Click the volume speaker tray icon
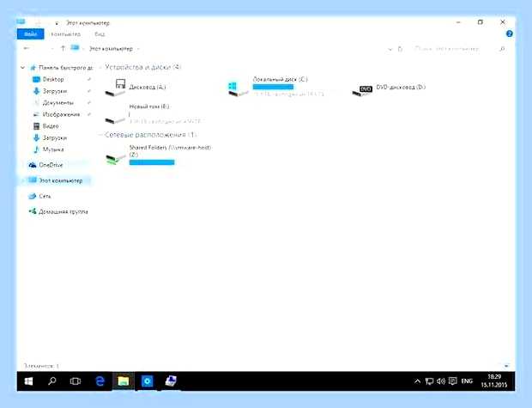The width and height of the screenshot is (532, 408). [x=441, y=381]
